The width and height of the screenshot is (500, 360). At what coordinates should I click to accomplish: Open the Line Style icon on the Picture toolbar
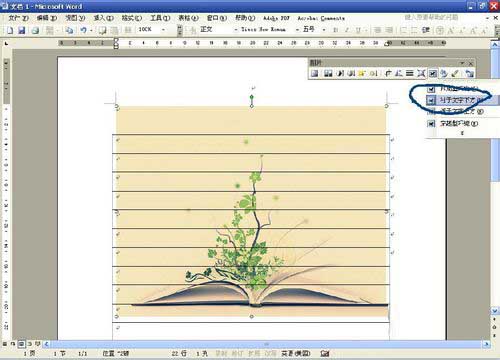[410, 73]
